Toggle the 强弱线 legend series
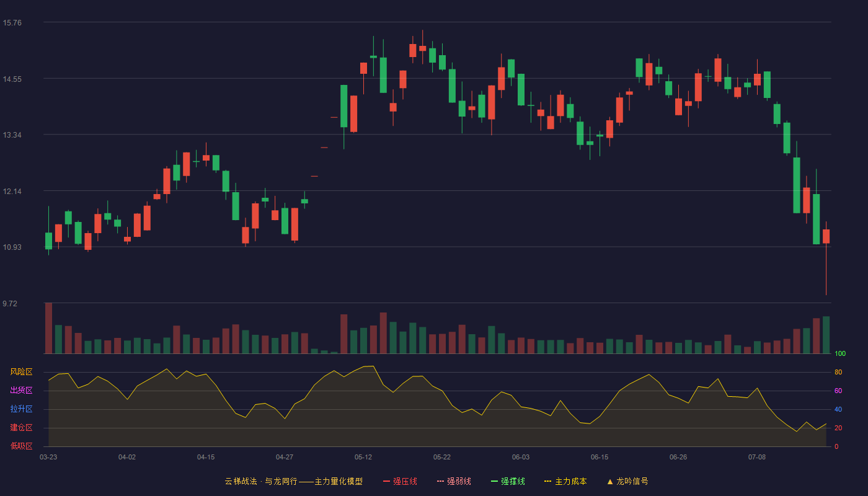Image resolution: width=868 pixels, height=496 pixels. (454, 481)
